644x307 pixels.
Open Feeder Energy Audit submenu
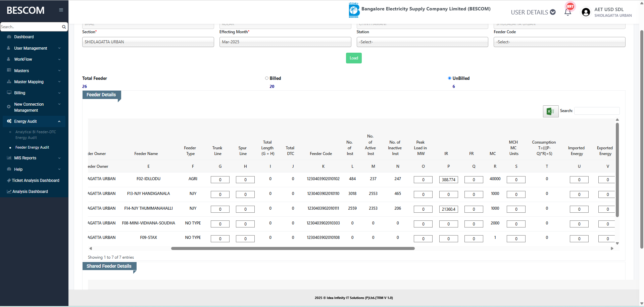(x=32, y=147)
